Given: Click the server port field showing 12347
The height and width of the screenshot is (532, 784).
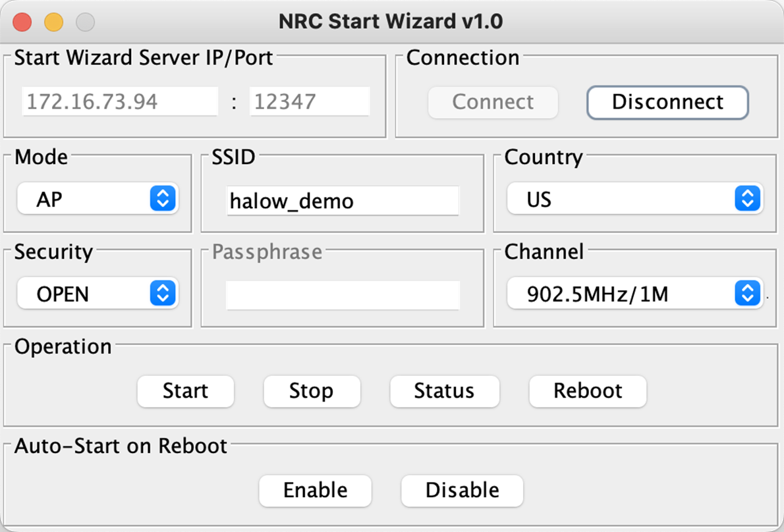Looking at the screenshot, I should coord(309,102).
